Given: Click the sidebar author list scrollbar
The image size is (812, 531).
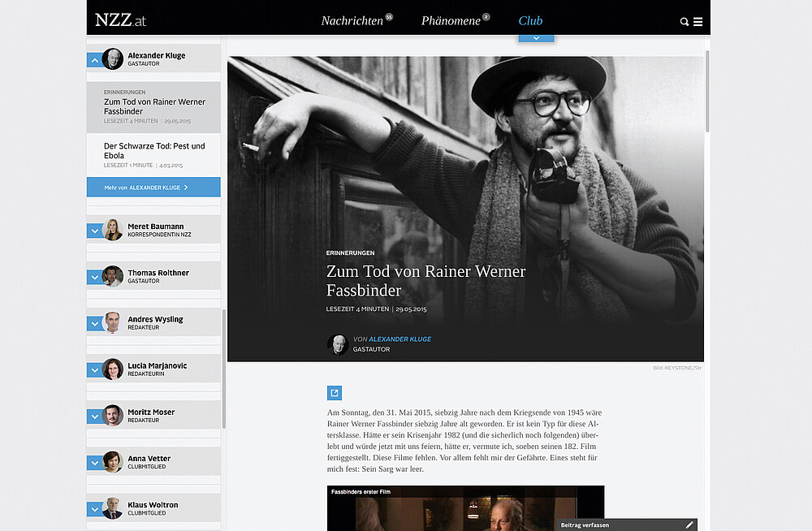Looking at the screenshot, I should pos(223,365).
